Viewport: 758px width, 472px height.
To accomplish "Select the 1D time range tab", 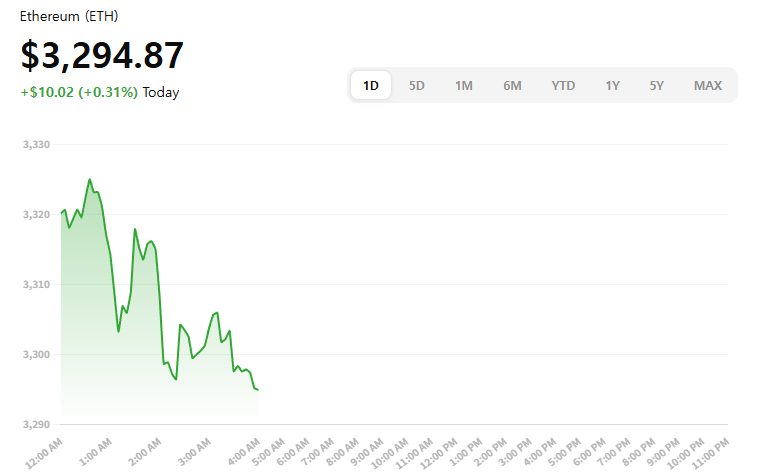I will coord(371,85).
